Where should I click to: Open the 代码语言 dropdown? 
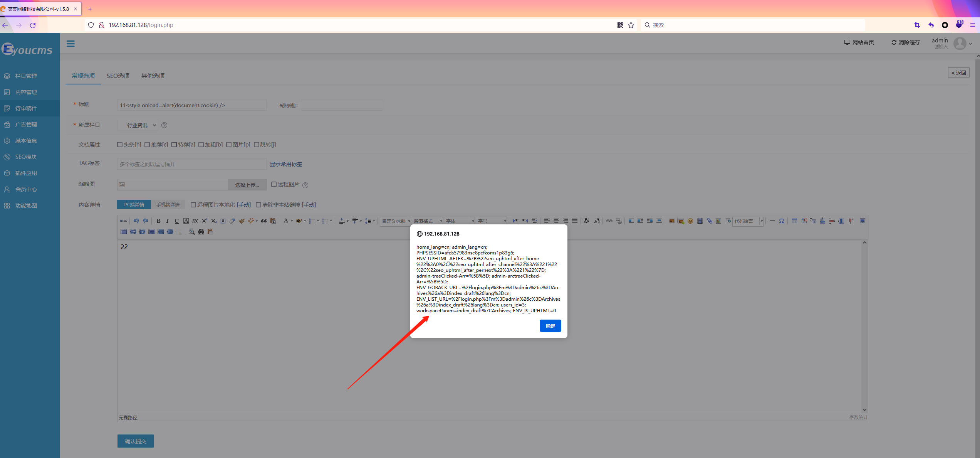(748, 221)
